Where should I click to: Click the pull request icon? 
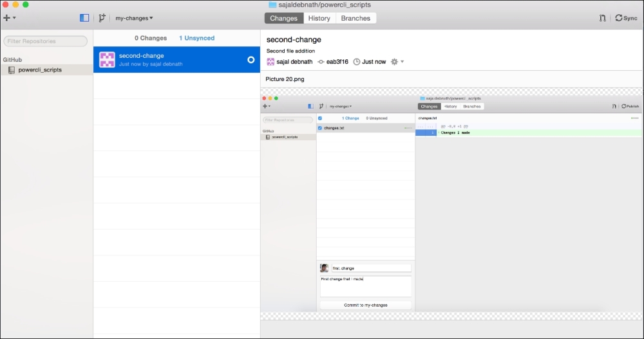(603, 18)
